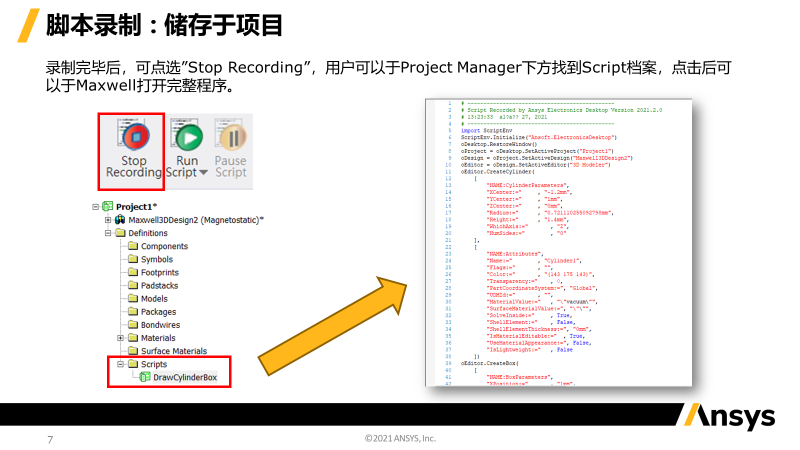Click the Symbols folder icon

click(x=133, y=259)
